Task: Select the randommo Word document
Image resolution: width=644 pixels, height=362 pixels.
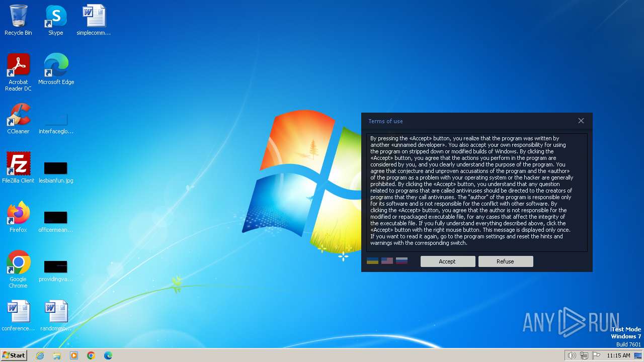Action: [56, 316]
